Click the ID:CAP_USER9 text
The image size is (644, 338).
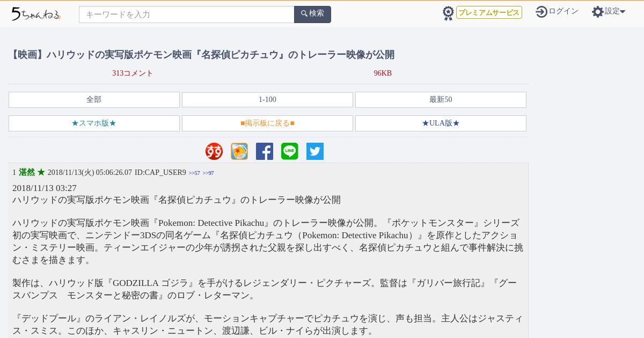click(160, 173)
